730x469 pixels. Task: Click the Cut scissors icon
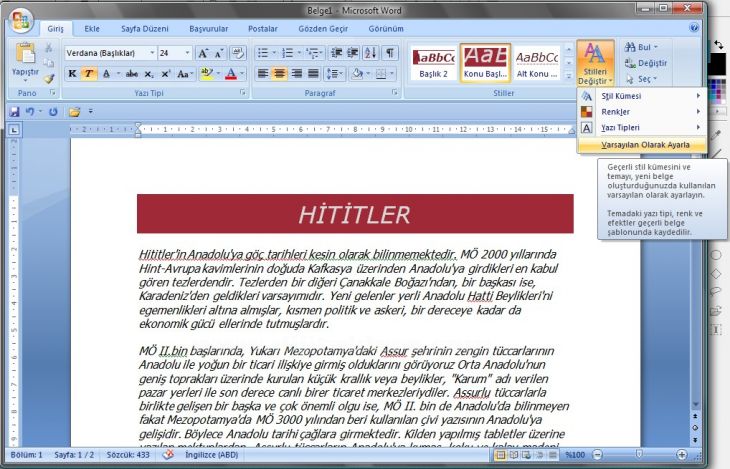[49, 48]
